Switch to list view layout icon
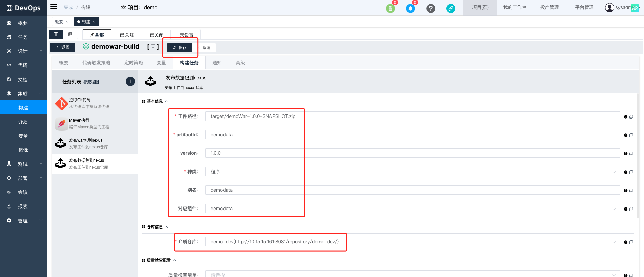 [56, 34]
